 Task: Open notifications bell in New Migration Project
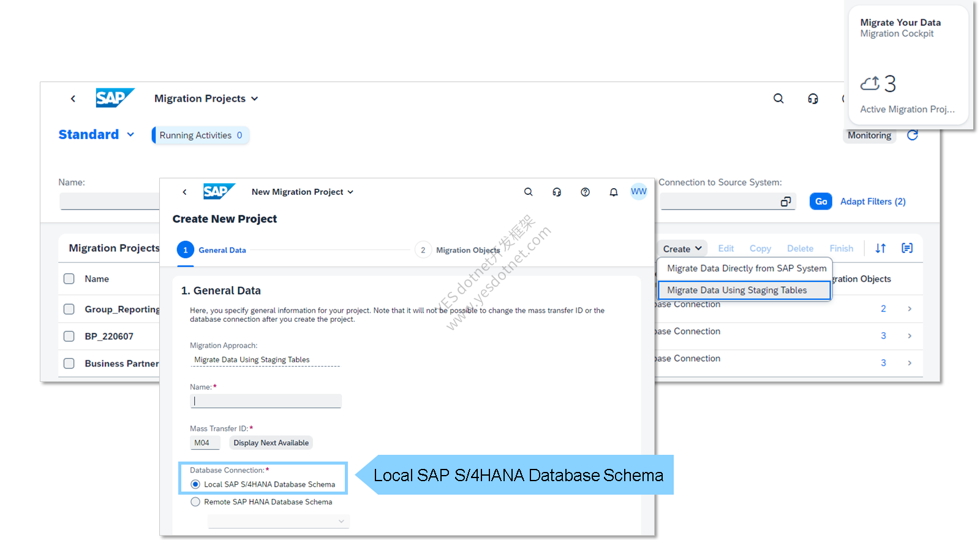[x=613, y=192]
